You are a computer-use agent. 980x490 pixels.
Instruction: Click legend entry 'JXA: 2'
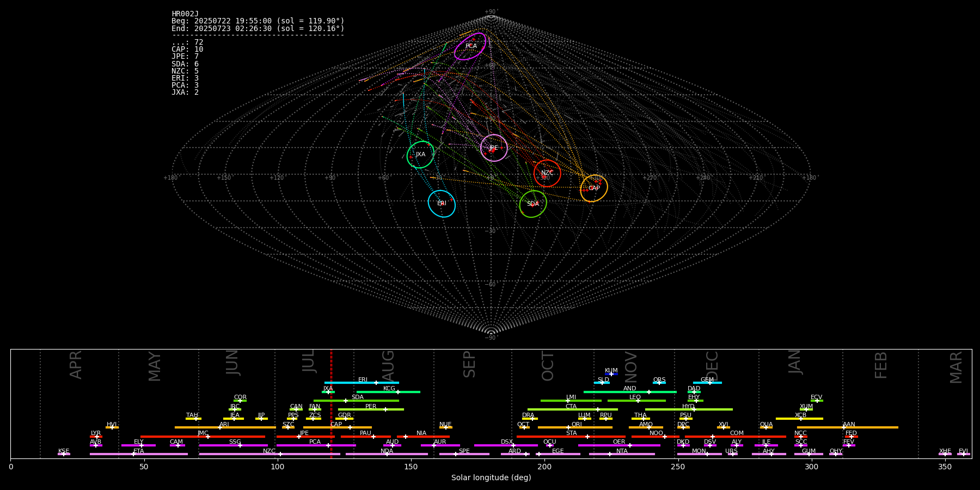(185, 92)
